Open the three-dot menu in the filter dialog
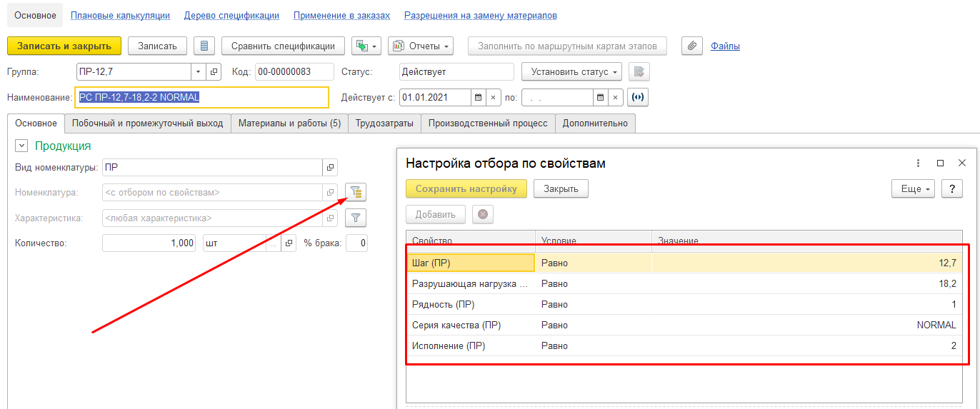Screen dimensions: 980x409 (x=919, y=163)
